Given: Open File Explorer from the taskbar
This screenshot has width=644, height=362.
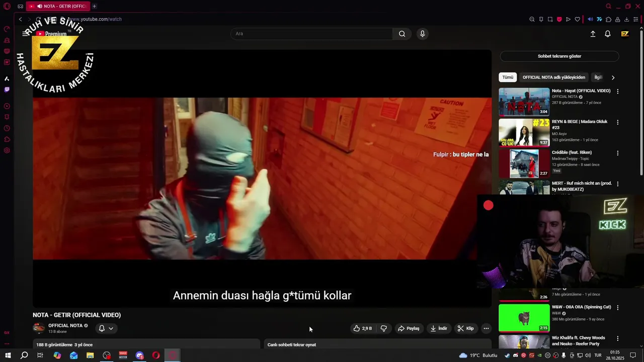Looking at the screenshot, I should point(90,355).
